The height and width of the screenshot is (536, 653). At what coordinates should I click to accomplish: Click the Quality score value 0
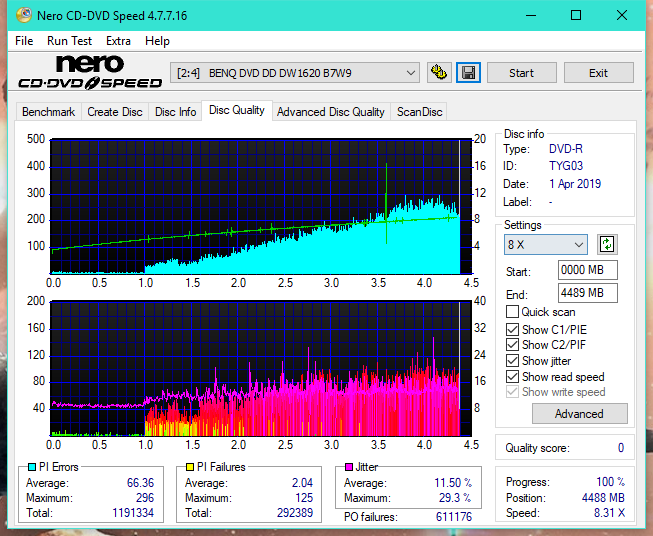coord(621,448)
